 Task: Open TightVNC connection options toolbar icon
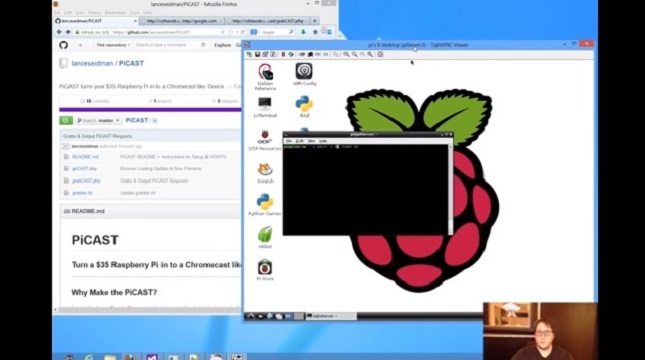tap(265, 54)
